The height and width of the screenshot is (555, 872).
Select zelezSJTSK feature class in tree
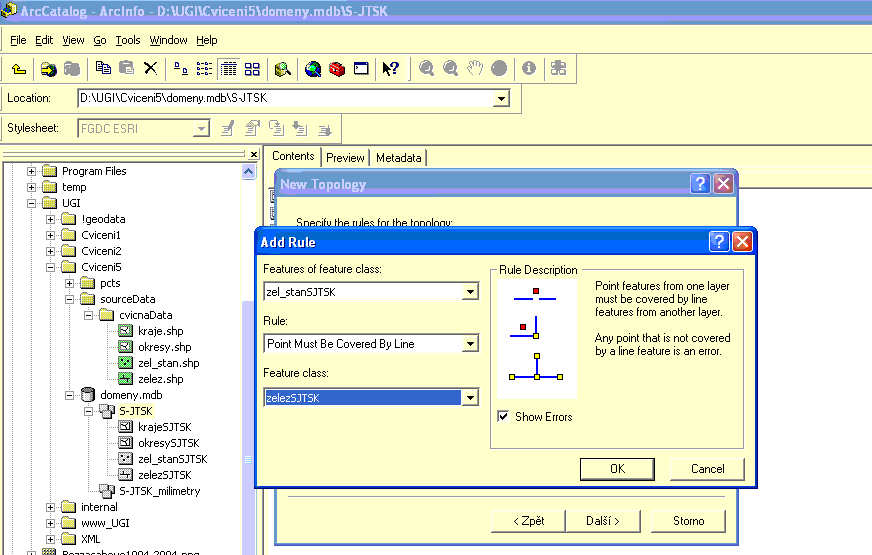pos(165,475)
